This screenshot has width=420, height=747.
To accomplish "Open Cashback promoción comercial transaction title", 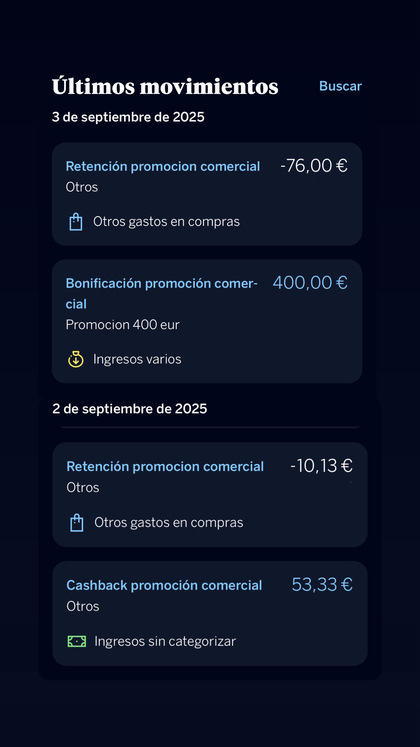I will [164, 585].
